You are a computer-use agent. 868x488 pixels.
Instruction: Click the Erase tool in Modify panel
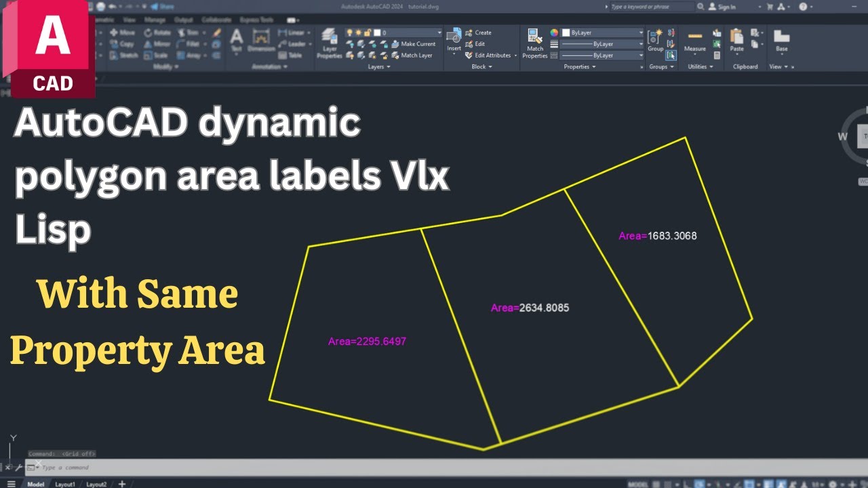[216, 33]
